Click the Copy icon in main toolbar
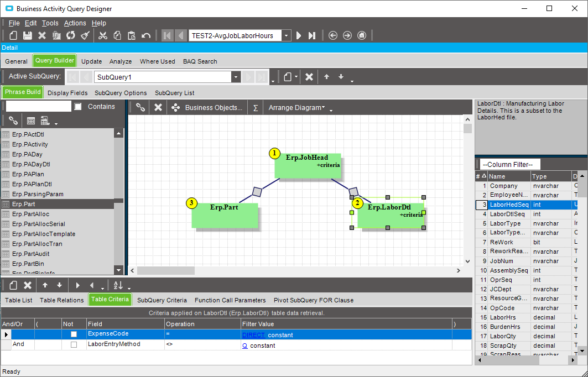Viewport: 588px width, 377px height. click(x=117, y=35)
